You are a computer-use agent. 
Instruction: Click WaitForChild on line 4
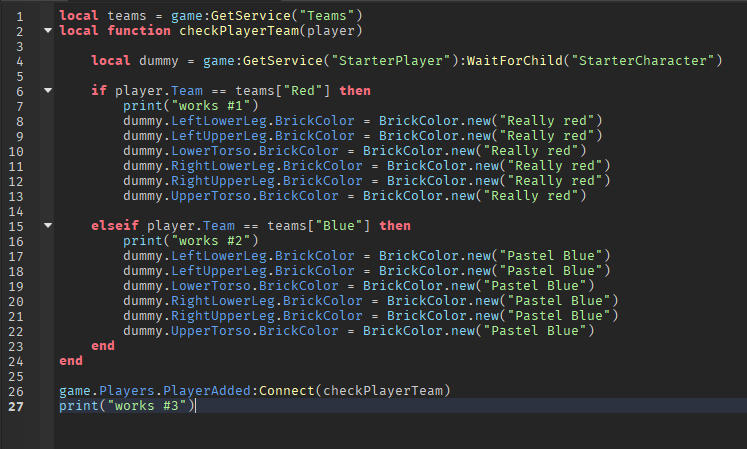(x=515, y=61)
